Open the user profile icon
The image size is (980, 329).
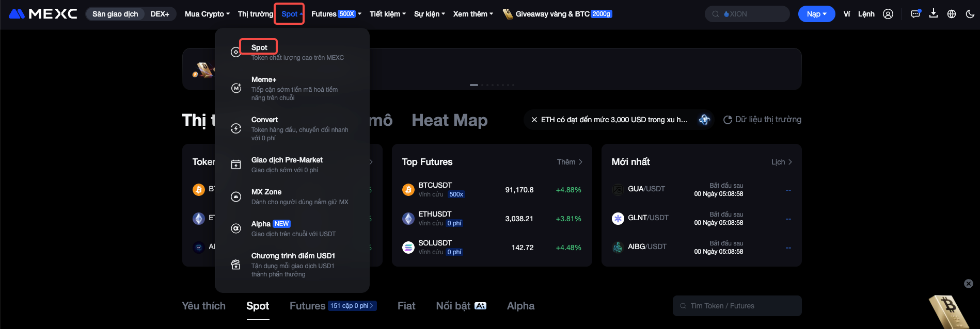(x=888, y=14)
